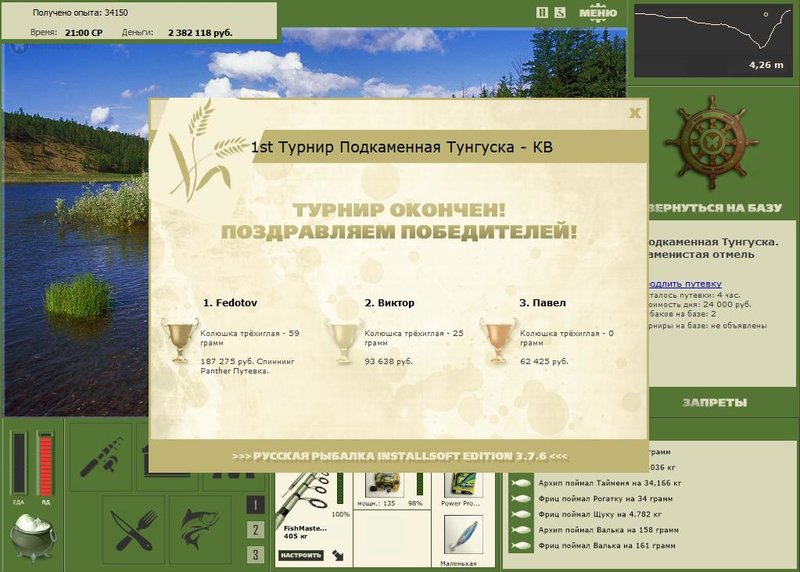Click the ship's wheel icon
Screen dimensions: 800x572
(712, 143)
